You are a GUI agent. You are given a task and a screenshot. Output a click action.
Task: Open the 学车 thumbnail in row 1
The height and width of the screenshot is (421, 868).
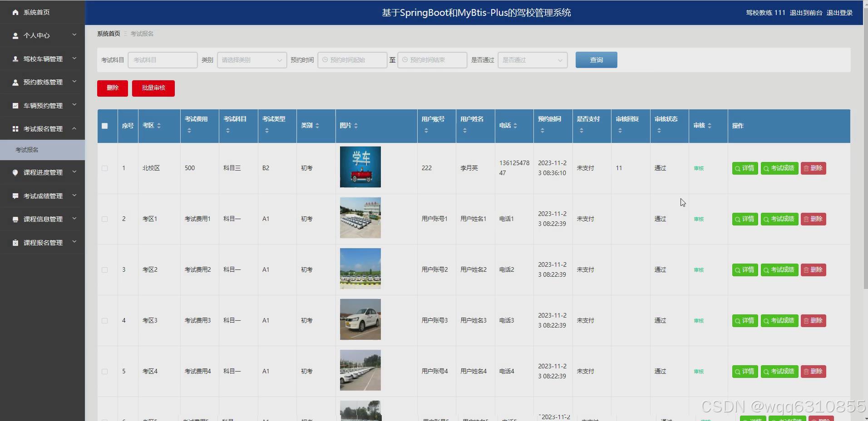coord(360,167)
